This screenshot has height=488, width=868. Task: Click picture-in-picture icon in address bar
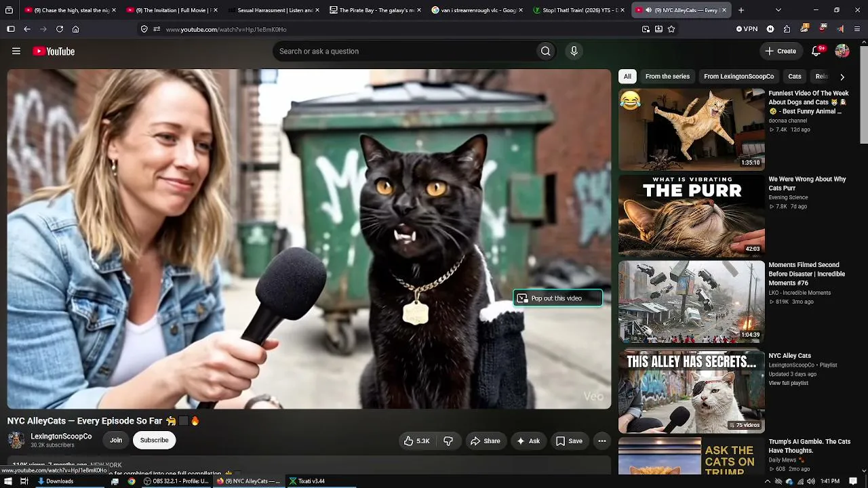[646, 29]
